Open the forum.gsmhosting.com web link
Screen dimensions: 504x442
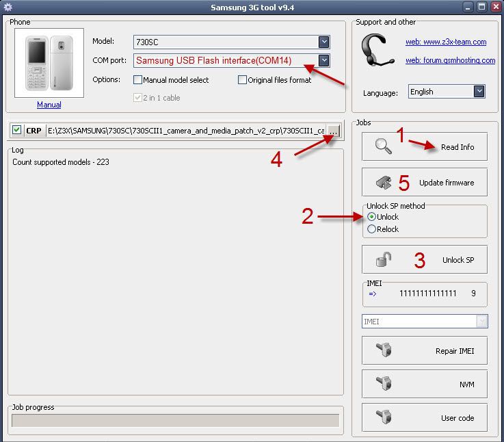click(x=450, y=60)
